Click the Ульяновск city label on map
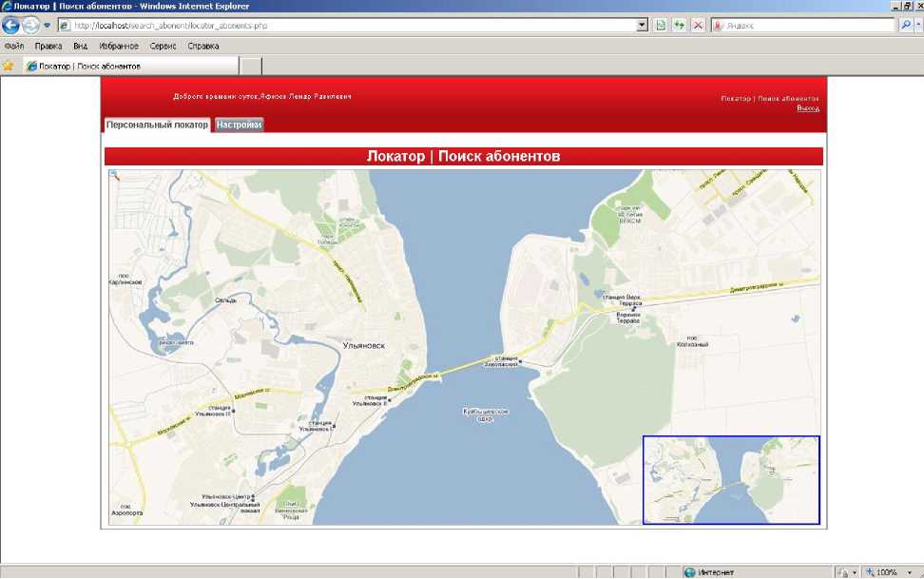 click(x=363, y=345)
